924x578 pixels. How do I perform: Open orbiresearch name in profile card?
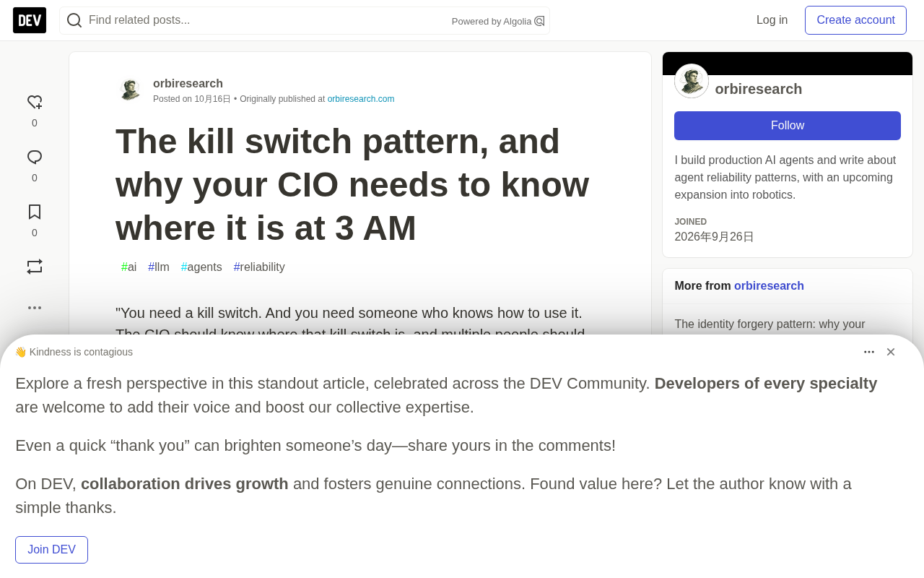tap(759, 89)
